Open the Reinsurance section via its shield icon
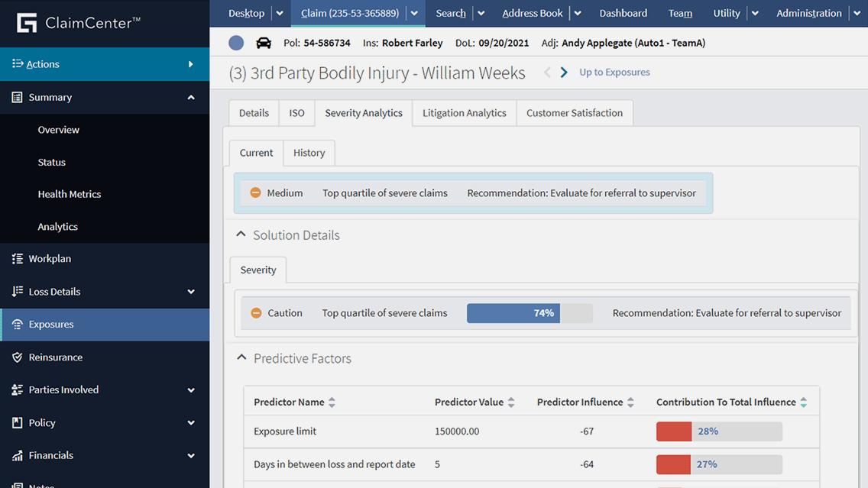Screen dimensions: 868x488 (x=16, y=357)
